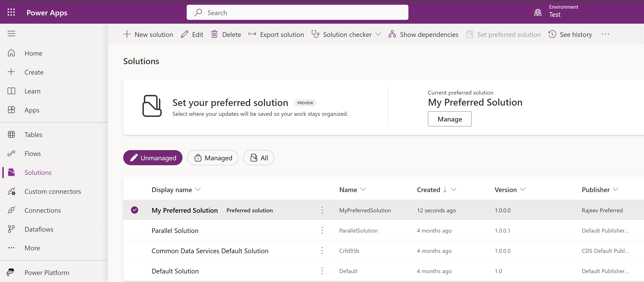The image size is (644, 282).
Task: Collapse the left navigation hamburger menu
Action: (x=11, y=33)
